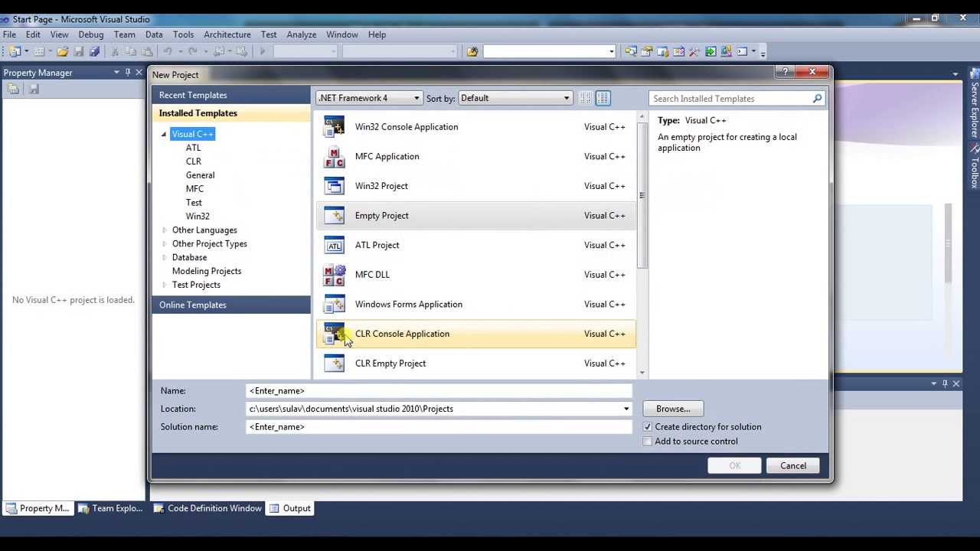This screenshot has width=980, height=551.
Task: Click first Property Manager toolbar icon
Action: click(x=13, y=89)
